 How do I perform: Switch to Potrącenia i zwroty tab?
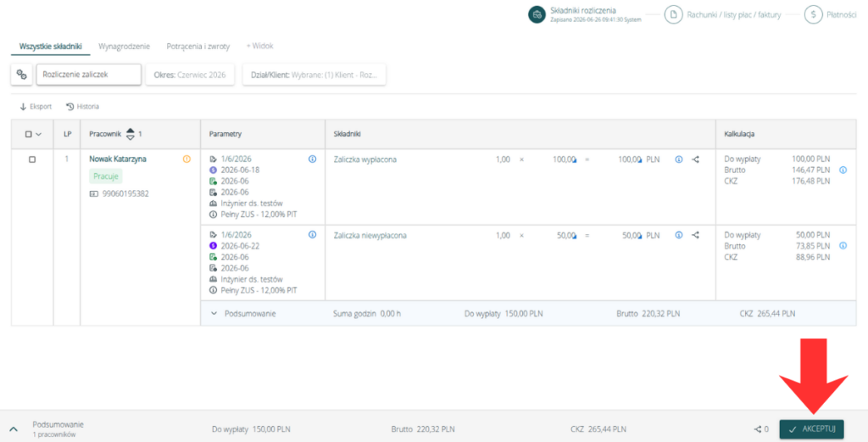tap(198, 47)
